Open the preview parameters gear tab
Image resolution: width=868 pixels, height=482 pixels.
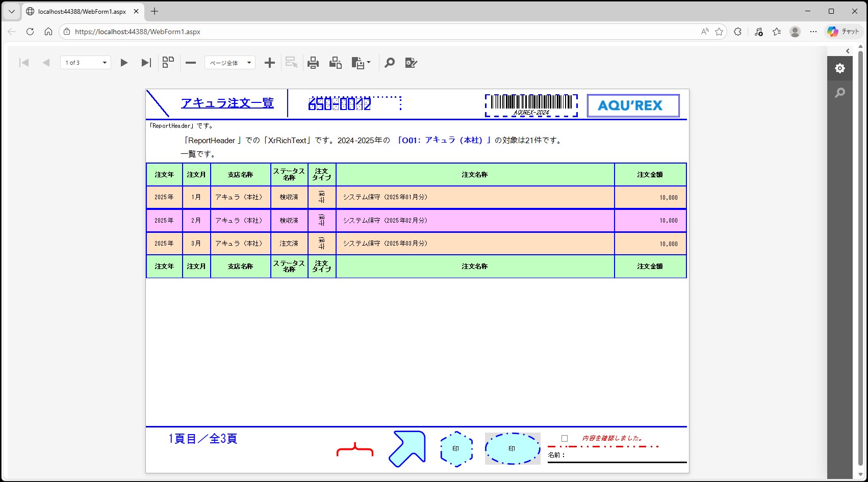pos(840,68)
